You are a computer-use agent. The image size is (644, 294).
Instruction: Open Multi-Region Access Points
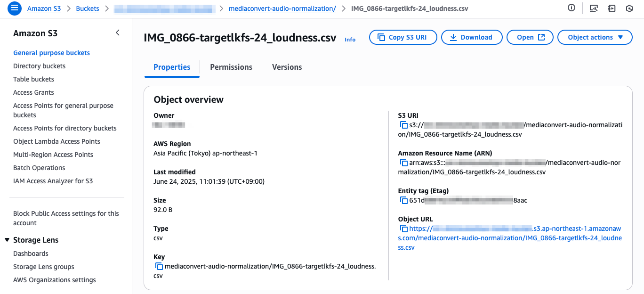click(53, 155)
